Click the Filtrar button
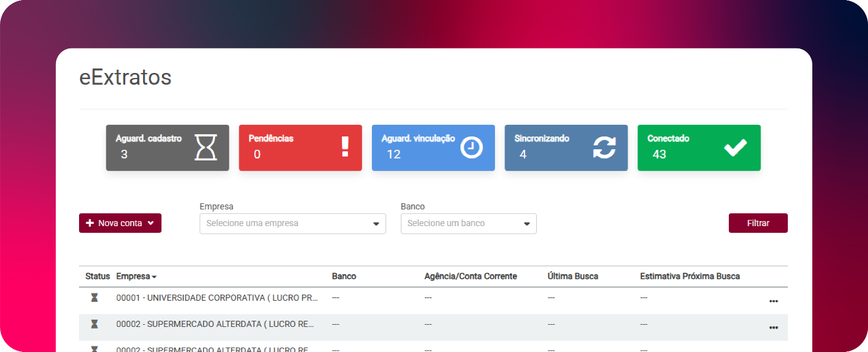This screenshot has height=352, width=868. coord(758,223)
